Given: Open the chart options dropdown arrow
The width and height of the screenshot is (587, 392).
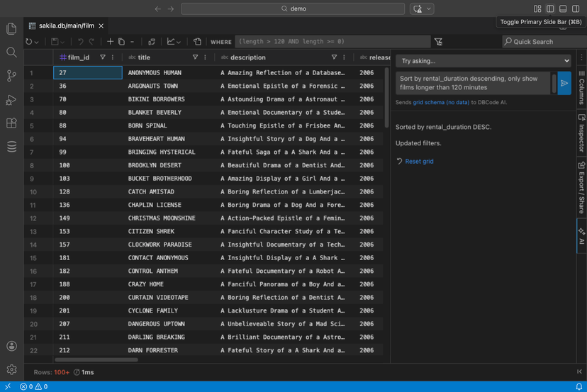Looking at the screenshot, I should click(179, 42).
